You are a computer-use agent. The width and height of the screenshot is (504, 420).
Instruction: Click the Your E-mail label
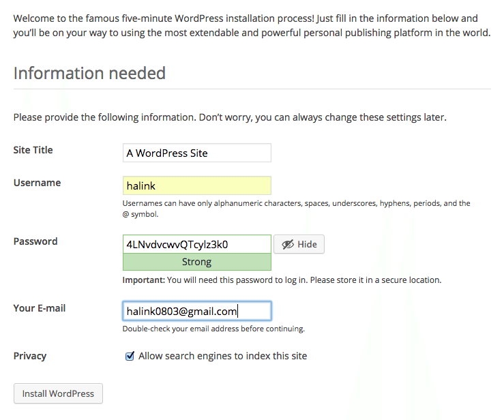point(40,308)
